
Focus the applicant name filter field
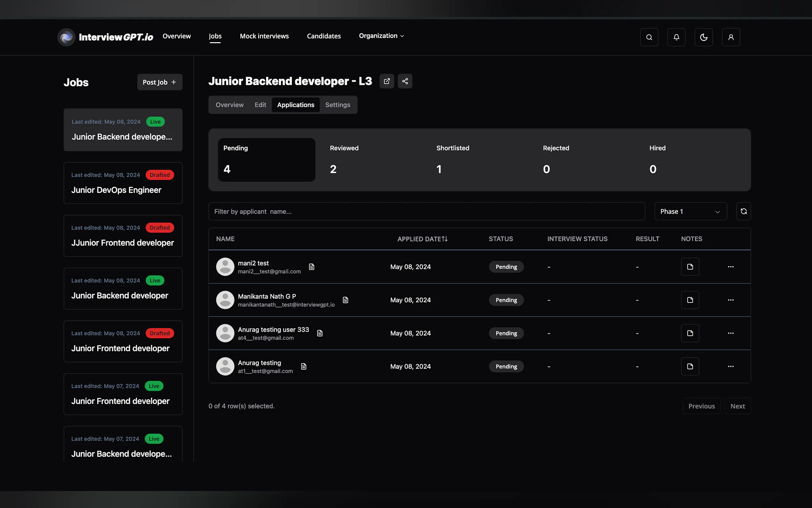(x=426, y=211)
